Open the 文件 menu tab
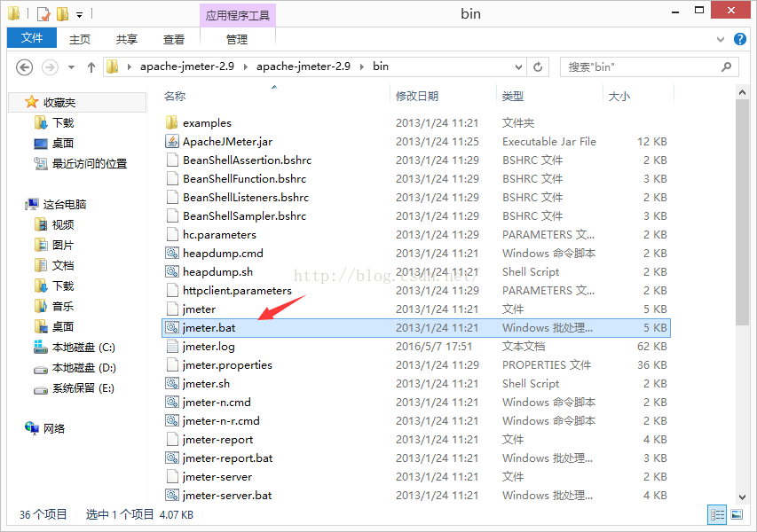This screenshot has width=757, height=532. click(x=32, y=37)
